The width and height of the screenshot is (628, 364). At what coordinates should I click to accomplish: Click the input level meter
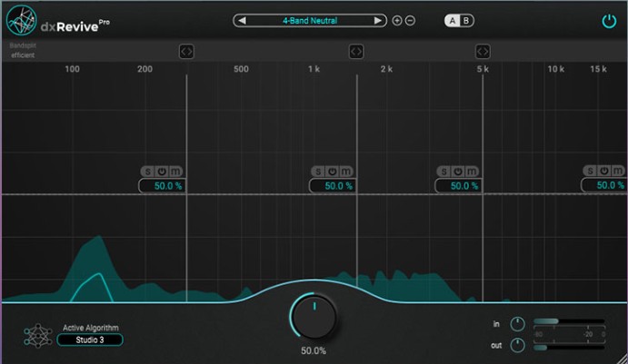[x=569, y=321]
